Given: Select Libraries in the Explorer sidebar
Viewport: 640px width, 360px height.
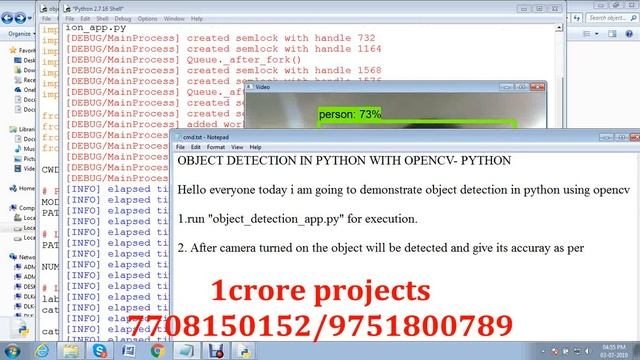Looking at the screenshot, I should (x=23, y=129).
